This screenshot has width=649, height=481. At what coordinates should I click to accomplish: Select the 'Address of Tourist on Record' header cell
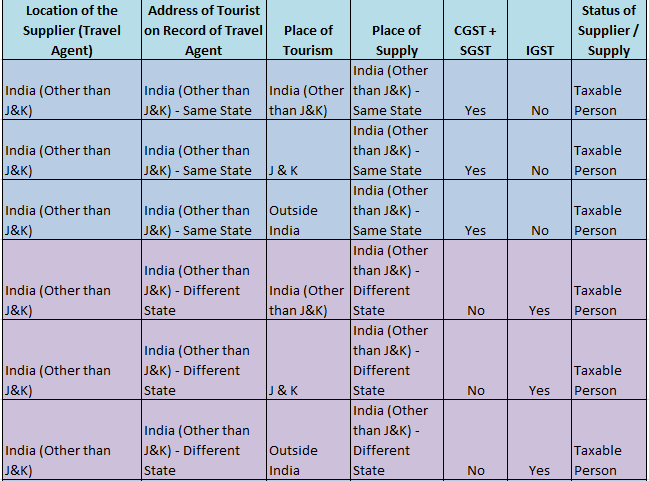(203, 30)
